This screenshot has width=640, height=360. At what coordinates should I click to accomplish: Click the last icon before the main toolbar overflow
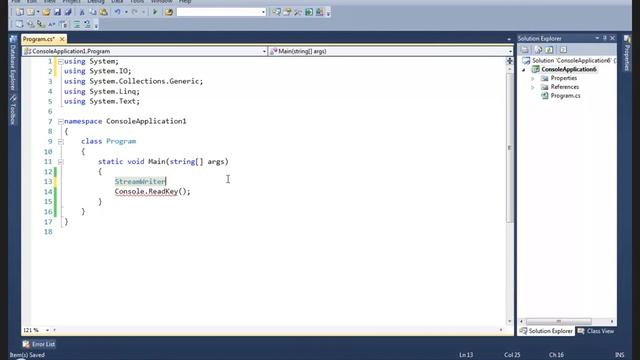coord(320,12)
